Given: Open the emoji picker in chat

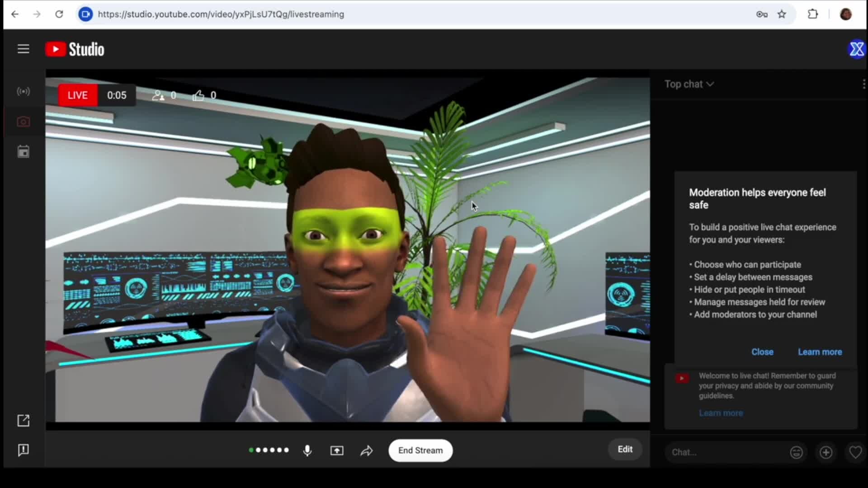Looking at the screenshot, I should tap(797, 452).
